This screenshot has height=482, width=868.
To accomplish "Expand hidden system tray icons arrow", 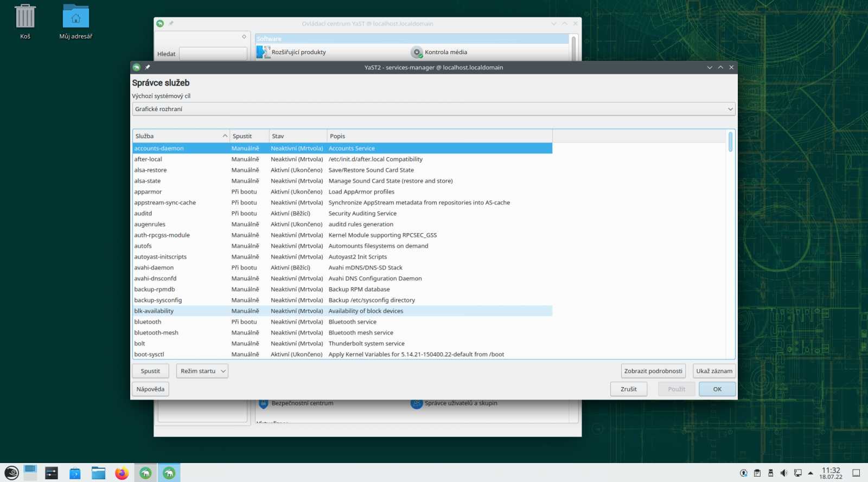I will coord(810,473).
